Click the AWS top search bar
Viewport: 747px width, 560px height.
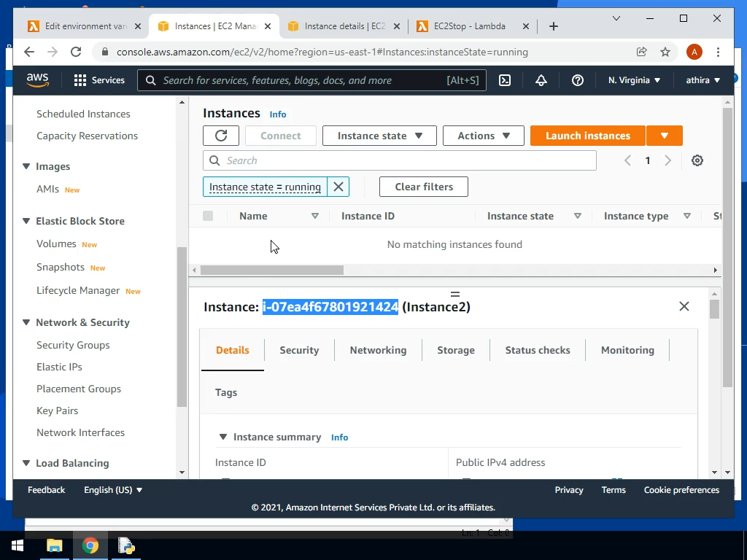(x=311, y=80)
